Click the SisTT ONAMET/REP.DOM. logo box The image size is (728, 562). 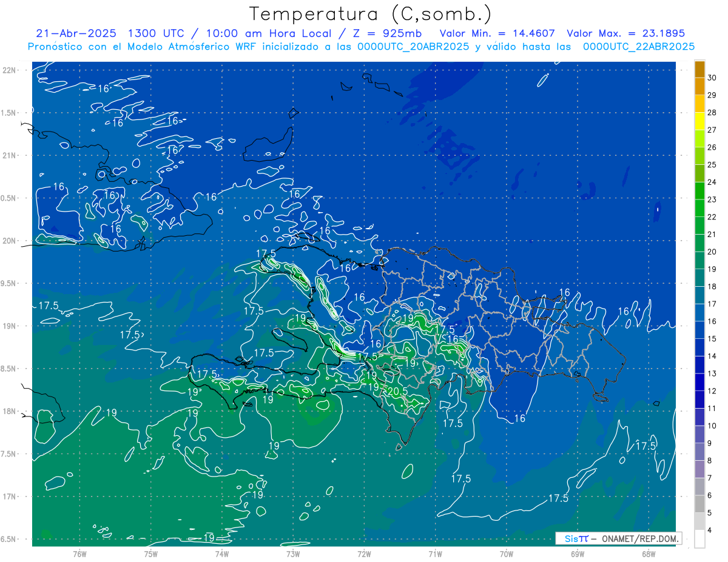[618, 538]
